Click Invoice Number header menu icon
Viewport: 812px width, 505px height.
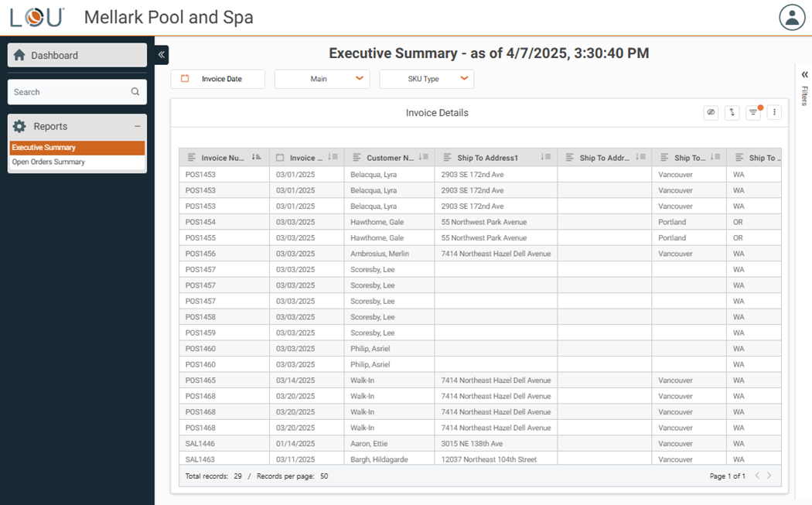pyautogui.click(x=192, y=158)
